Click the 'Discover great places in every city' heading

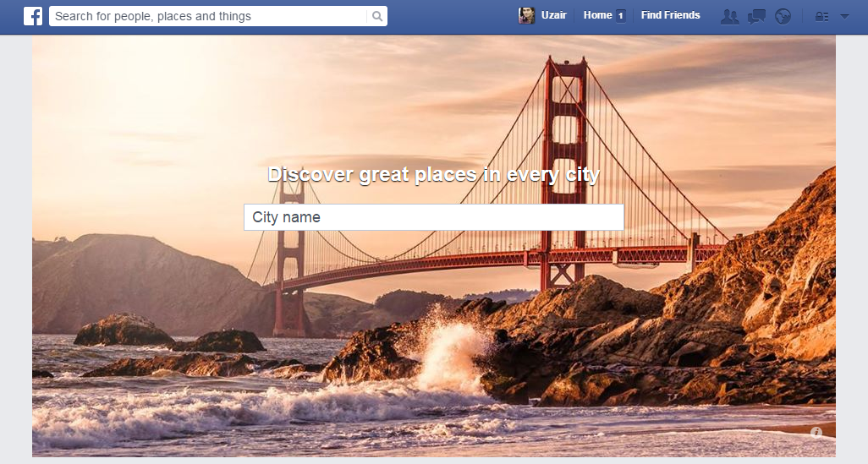coord(433,175)
